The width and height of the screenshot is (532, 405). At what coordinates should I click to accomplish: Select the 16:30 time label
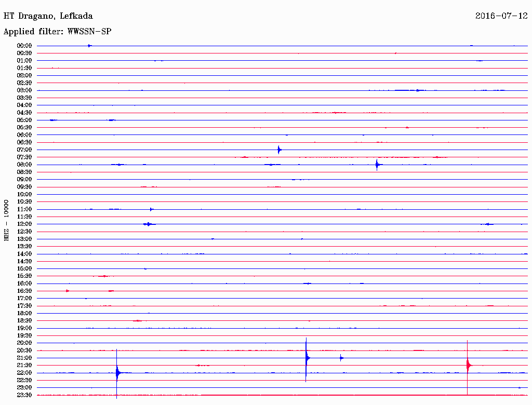click(x=24, y=291)
